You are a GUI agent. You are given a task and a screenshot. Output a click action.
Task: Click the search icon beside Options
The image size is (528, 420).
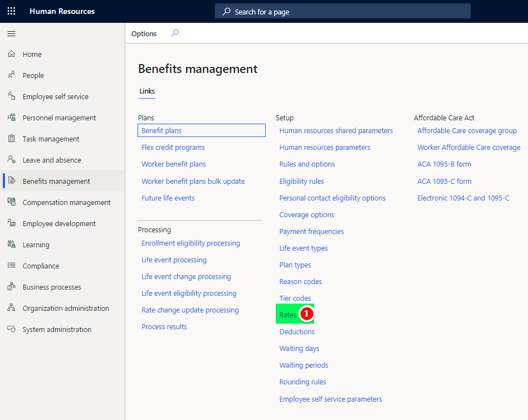175,33
